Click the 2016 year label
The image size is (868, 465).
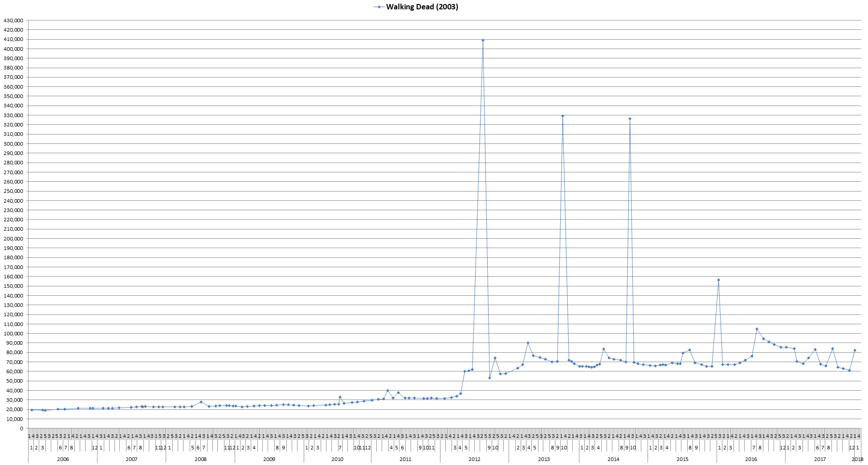(751, 459)
